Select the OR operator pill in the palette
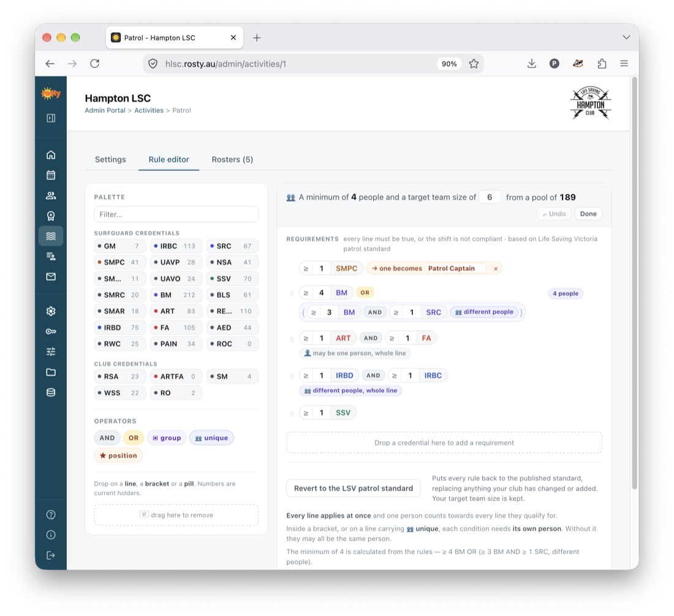This screenshot has height=616, width=674. (x=134, y=438)
